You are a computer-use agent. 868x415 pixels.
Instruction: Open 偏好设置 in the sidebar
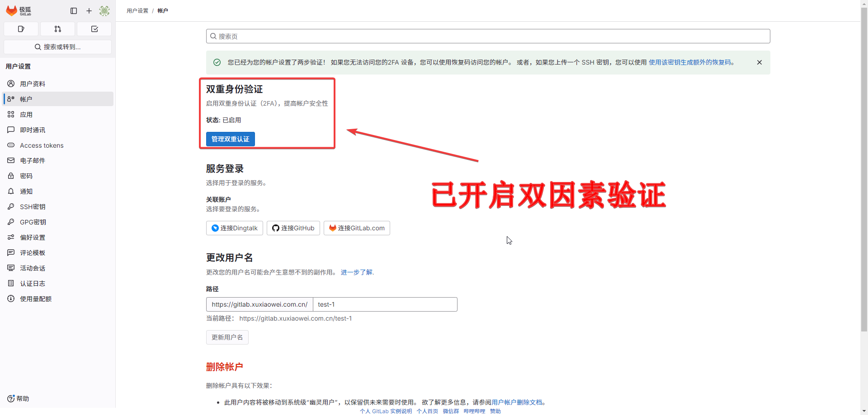click(x=33, y=238)
